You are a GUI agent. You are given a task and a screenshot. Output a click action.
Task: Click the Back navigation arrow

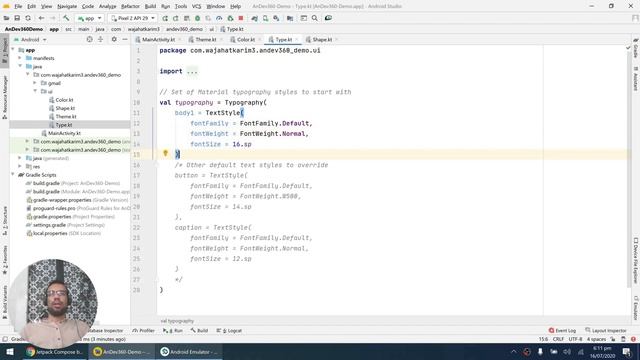pos(41,18)
